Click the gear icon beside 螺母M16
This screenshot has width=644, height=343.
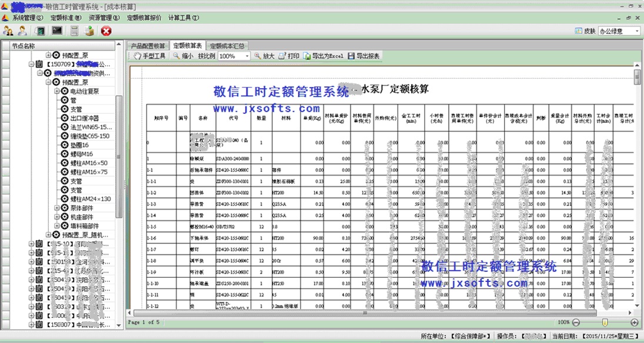pyautogui.click(x=65, y=154)
